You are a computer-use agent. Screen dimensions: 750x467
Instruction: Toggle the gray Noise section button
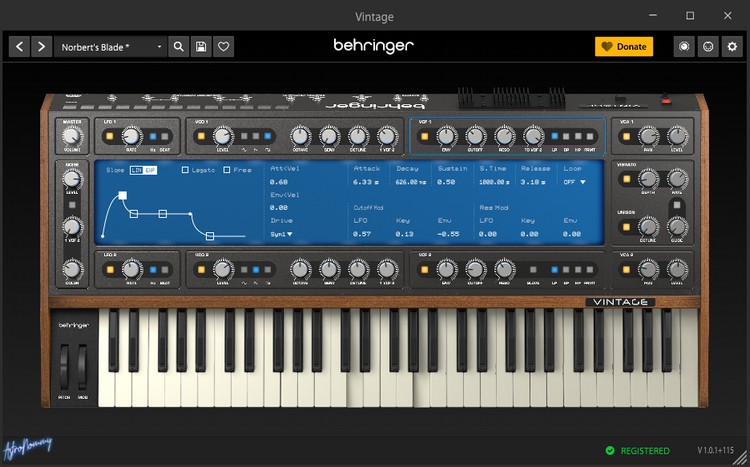(x=72, y=205)
